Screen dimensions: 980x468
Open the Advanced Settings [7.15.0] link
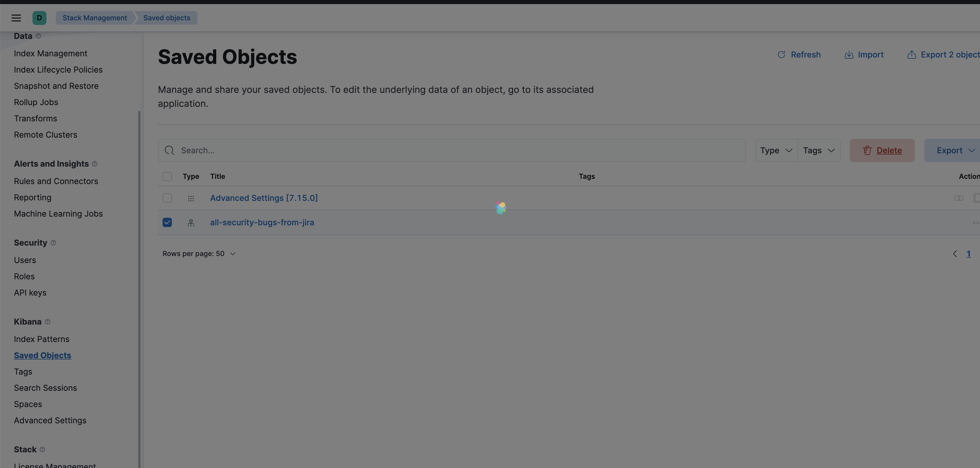tap(264, 198)
